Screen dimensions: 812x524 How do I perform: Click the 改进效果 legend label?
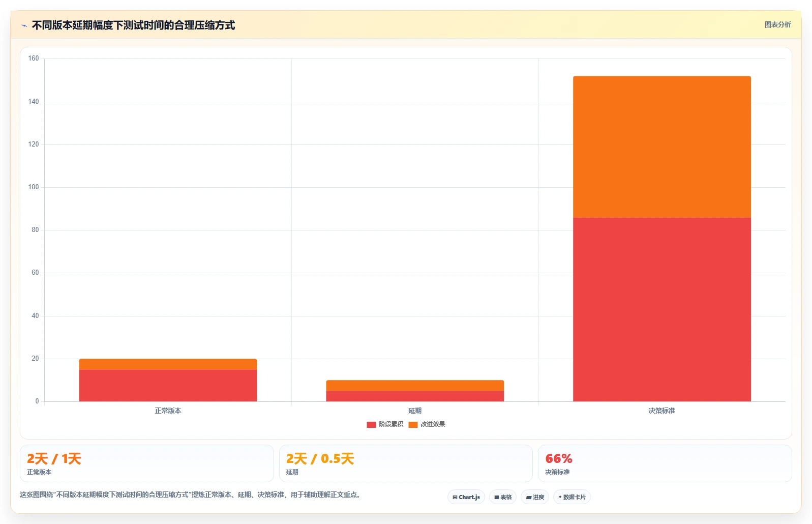click(x=433, y=424)
